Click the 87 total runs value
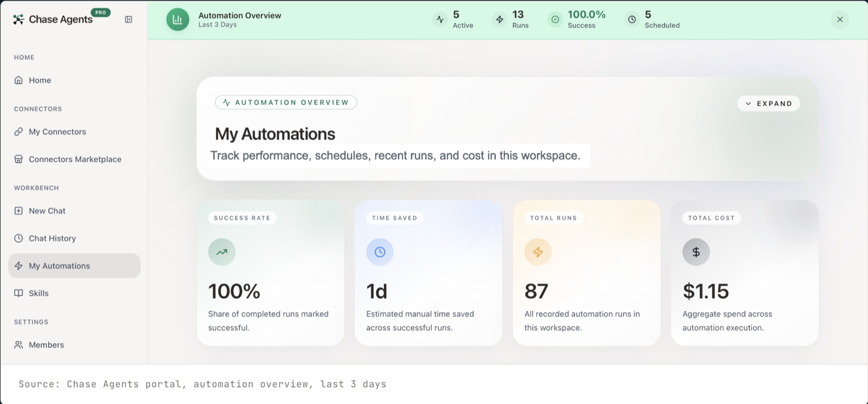Image resolution: width=868 pixels, height=404 pixels. click(537, 292)
